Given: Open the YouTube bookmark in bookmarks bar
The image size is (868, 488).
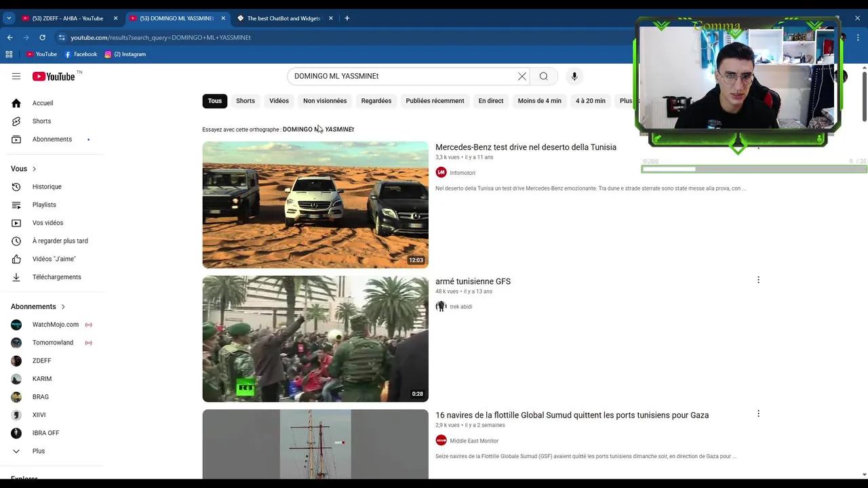Looking at the screenshot, I should click(41, 54).
